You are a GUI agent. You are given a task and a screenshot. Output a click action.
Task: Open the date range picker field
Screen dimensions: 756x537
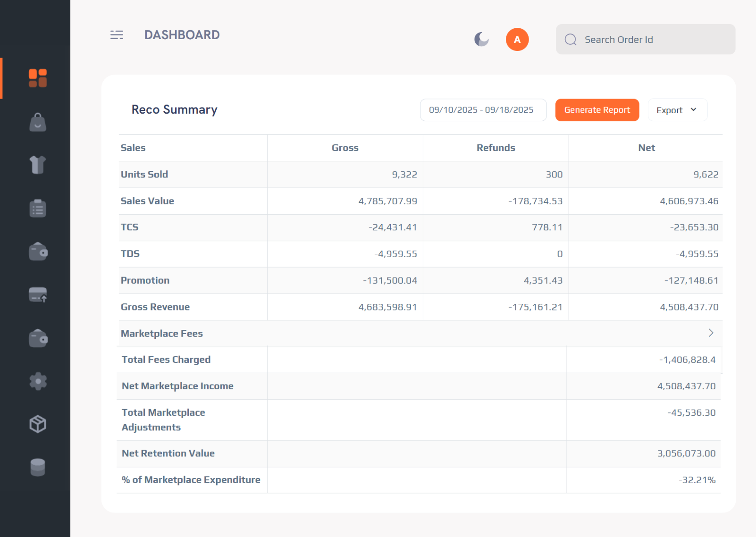point(483,110)
